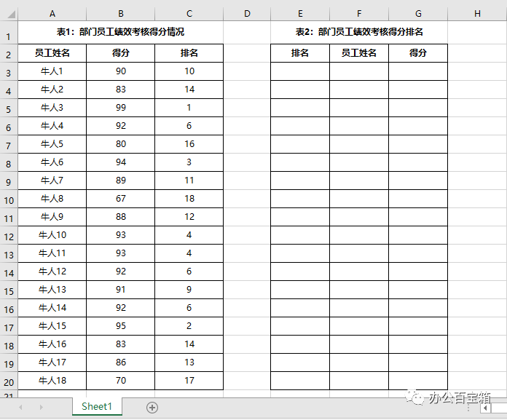Select row 10 header
Screen dimensions: 507x420
point(9,199)
